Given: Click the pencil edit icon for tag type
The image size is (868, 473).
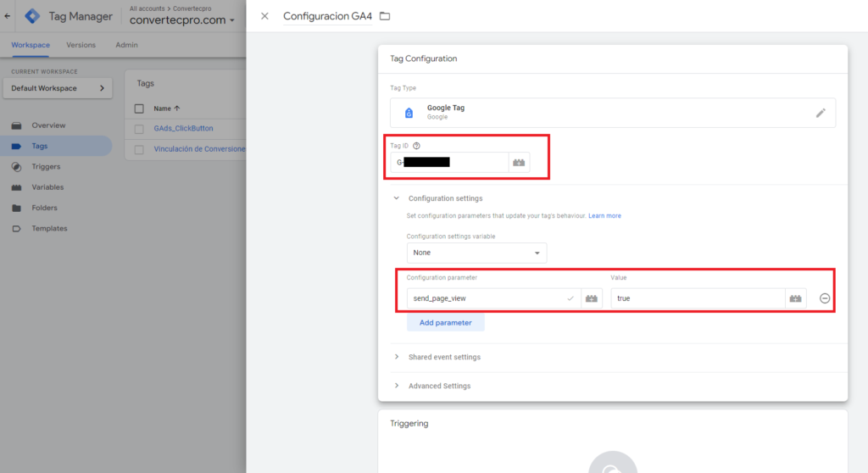Looking at the screenshot, I should [x=821, y=113].
